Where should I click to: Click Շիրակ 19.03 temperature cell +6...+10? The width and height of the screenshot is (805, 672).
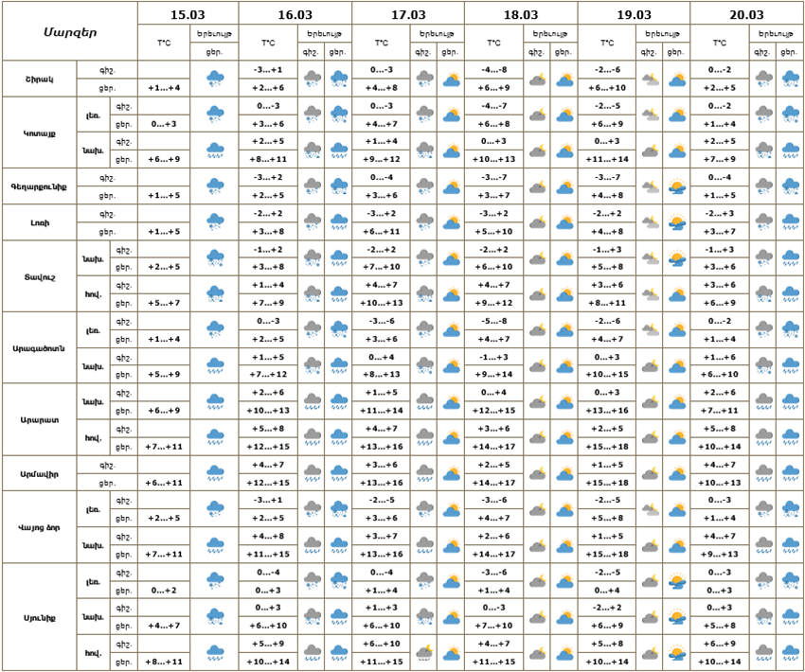click(606, 87)
